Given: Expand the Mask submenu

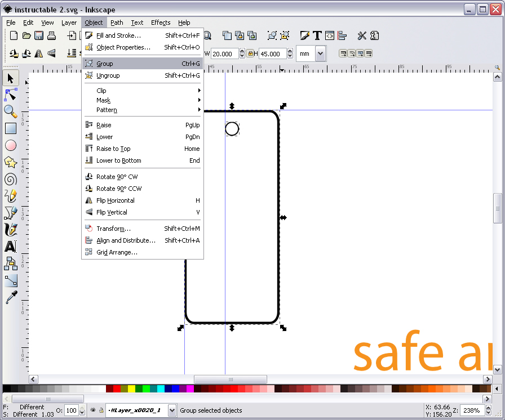Looking at the screenshot, I should [143, 100].
